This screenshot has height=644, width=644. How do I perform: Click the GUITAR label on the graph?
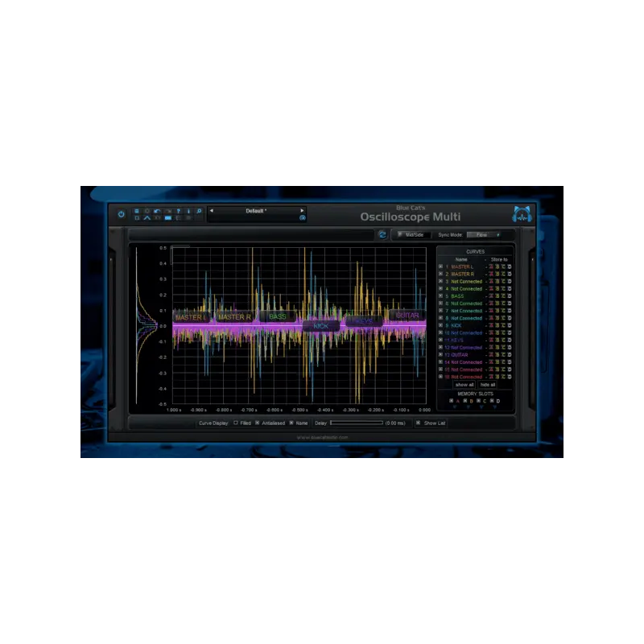coord(407,316)
